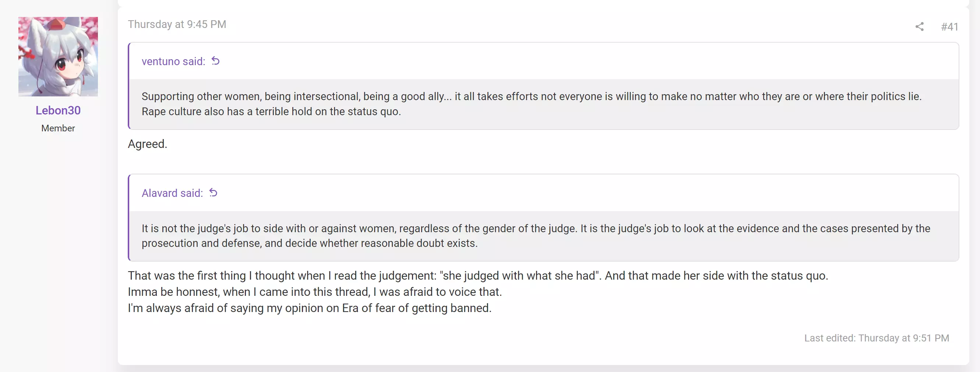Open Lebon30's avatar image

pos(58,57)
